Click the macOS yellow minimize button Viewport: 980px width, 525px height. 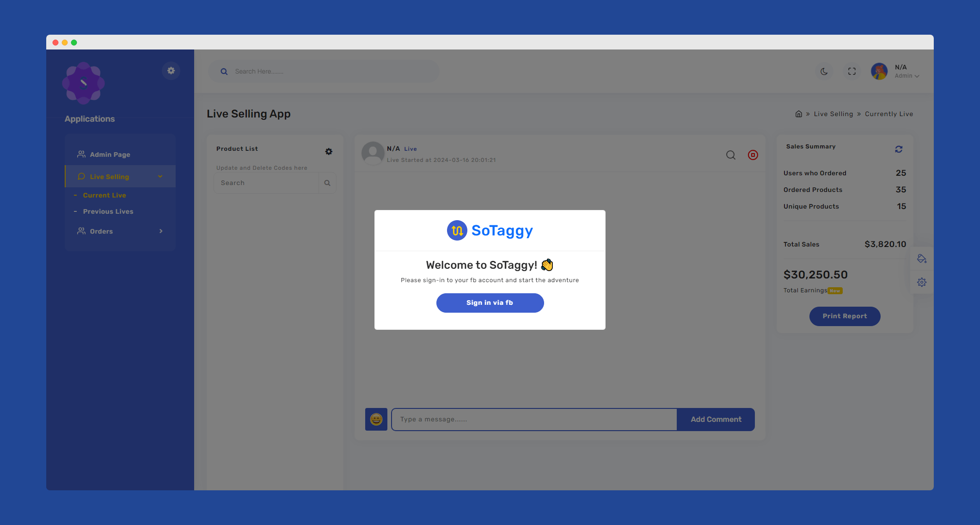click(65, 43)
